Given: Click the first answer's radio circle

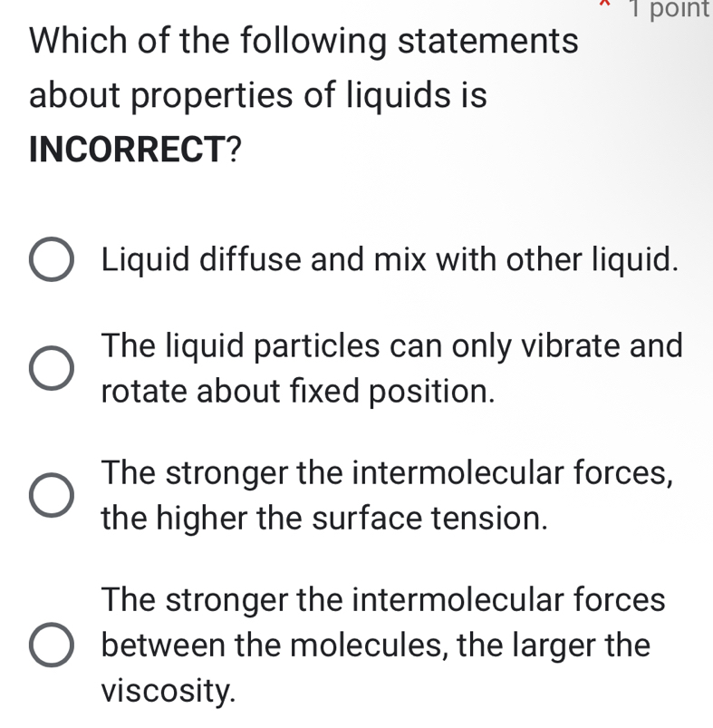Looking at the screenshot, I should (50, 260).
